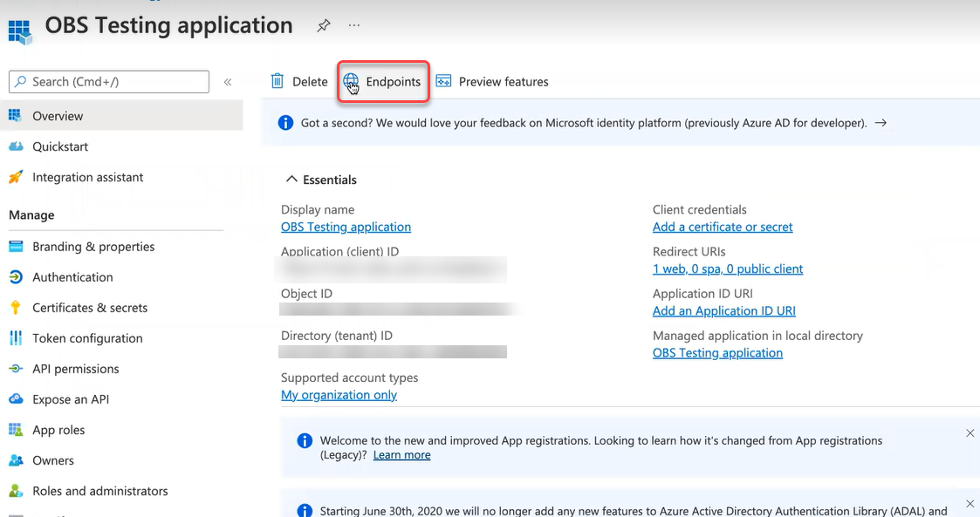Open Endpoints via the globe icon
The image size is (980, 517).
coord(351,81)
